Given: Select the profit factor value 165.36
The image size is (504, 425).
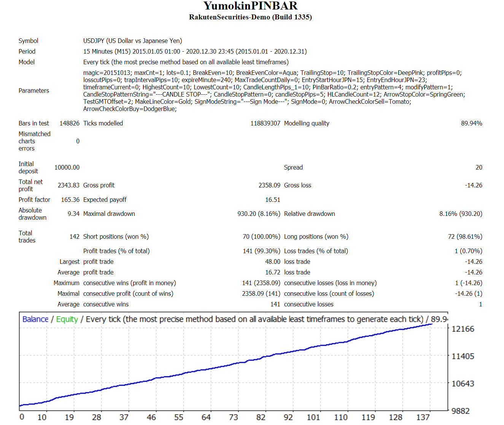Looking at the screenshot, I should [70, 200].
